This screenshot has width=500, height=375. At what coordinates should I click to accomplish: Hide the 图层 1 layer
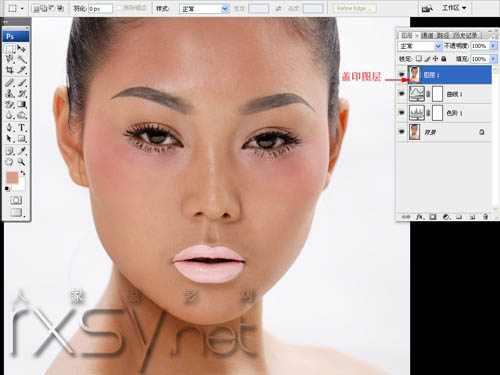pos(402,75)
